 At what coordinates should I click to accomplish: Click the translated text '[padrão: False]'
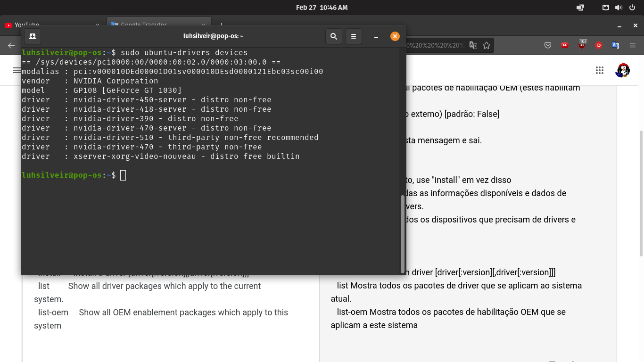point(472,114)
